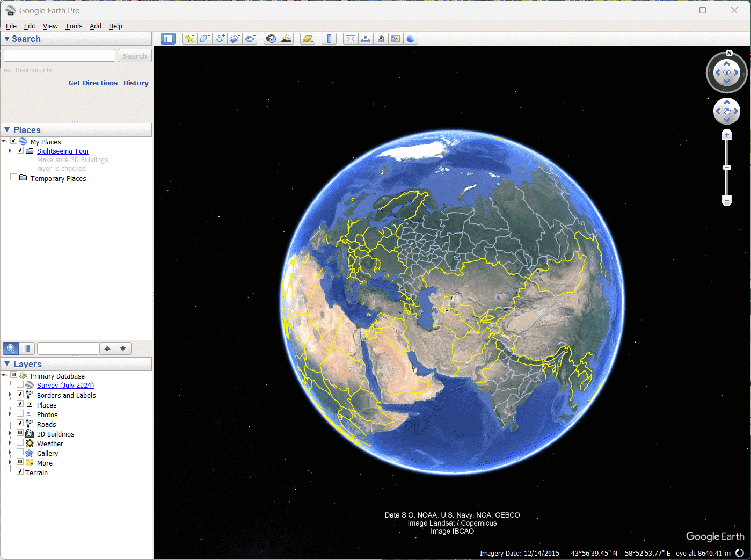Select the Add Path tool
Screen dimensions: 751x560
(220, 38)
